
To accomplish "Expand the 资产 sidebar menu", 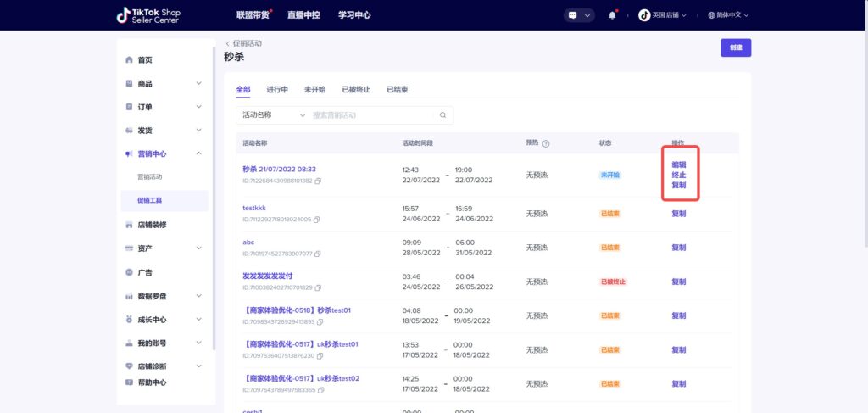I will coord(198,248).
